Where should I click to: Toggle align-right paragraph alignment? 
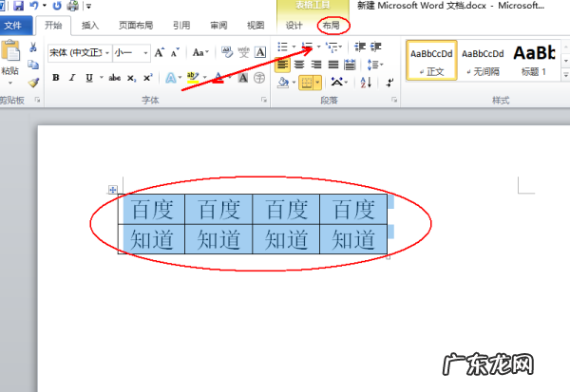coord(316,65)
